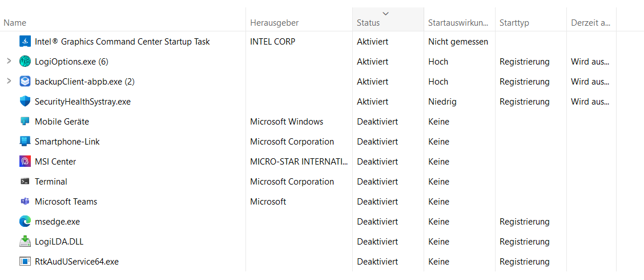Click the Smartphone-Link icon

(x=25, y=142)
